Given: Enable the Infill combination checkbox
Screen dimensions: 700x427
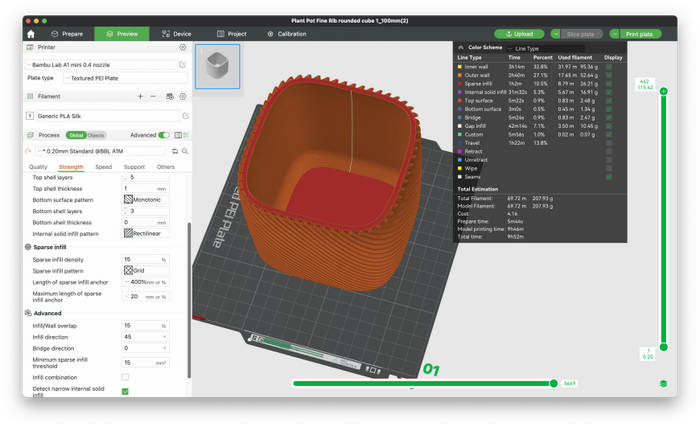Looking at the screenshot, I should [x=125, y=377].
